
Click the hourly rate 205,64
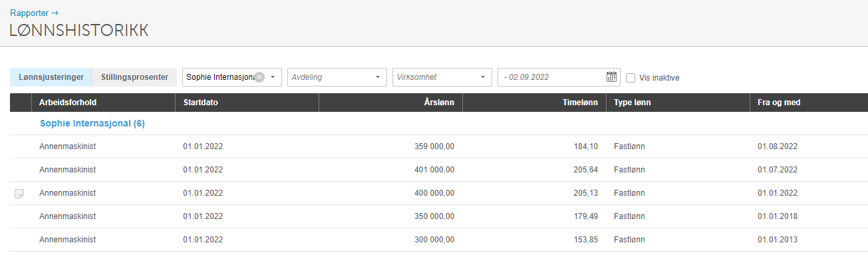[586, 170]
